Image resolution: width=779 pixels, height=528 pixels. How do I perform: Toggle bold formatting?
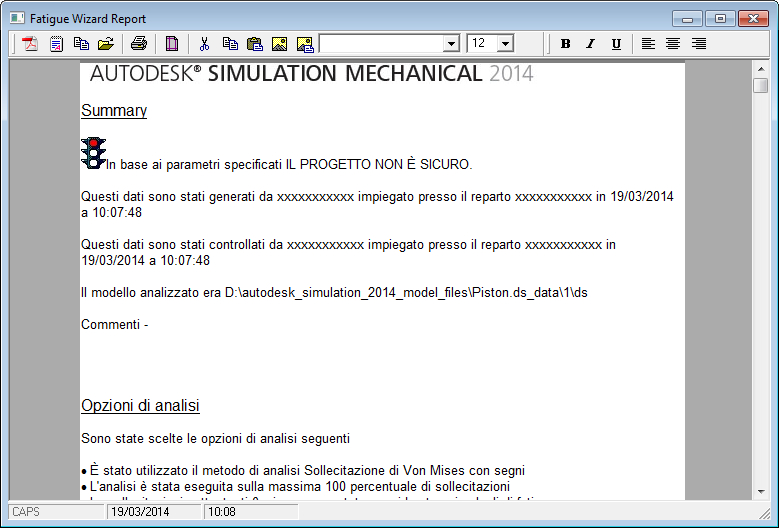[x=565, y=44]
